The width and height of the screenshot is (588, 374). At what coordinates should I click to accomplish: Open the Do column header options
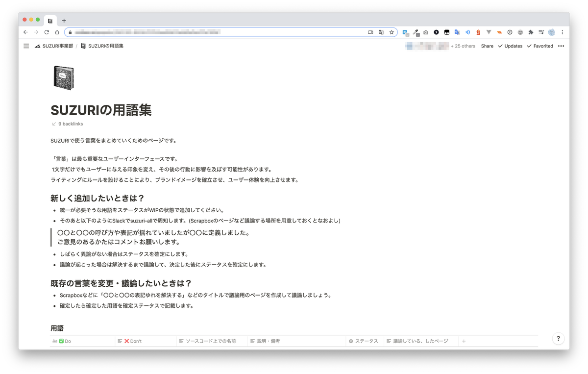coord(66,341)
